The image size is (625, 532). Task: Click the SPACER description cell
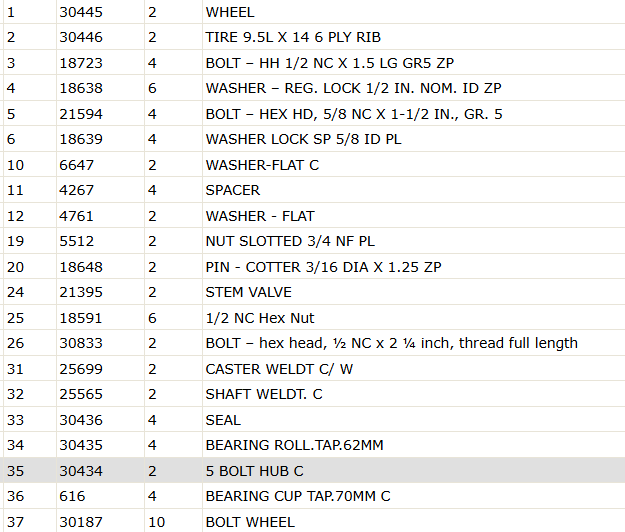(414, 190)
